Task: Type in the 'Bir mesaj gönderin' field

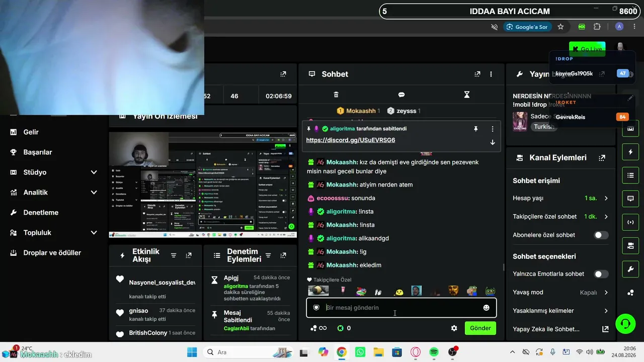Action: pyautogui.click(x=401, y=308)
